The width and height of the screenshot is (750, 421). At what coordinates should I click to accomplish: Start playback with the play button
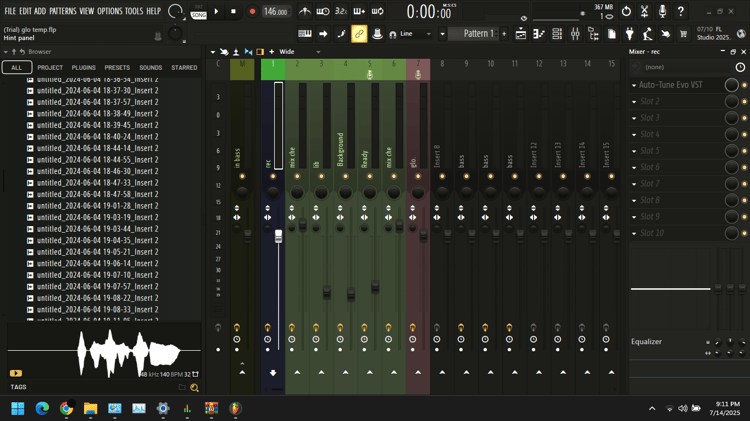point(216,11)
